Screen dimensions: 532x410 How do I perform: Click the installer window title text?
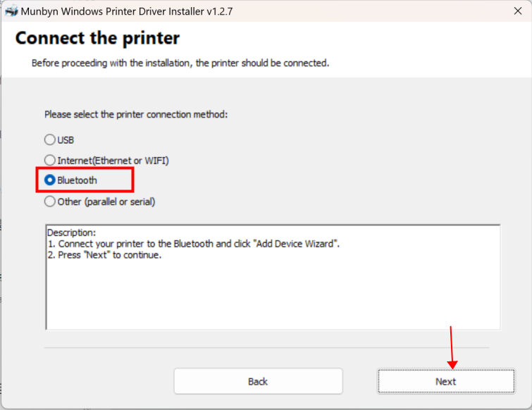coord(127,11)
